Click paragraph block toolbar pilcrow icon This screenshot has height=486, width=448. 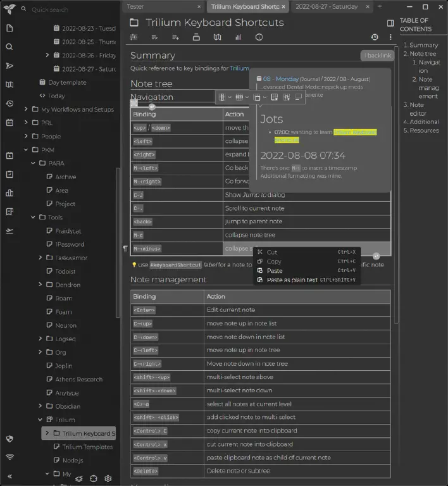click(125, 249)
